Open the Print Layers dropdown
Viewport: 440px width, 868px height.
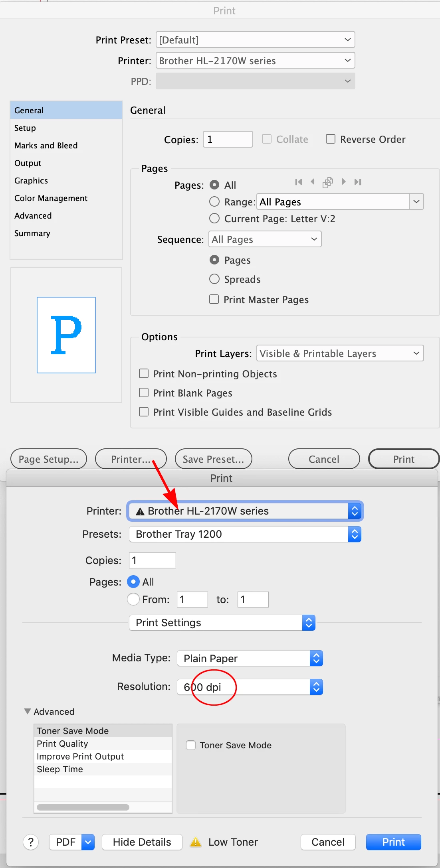pos(340,353)
